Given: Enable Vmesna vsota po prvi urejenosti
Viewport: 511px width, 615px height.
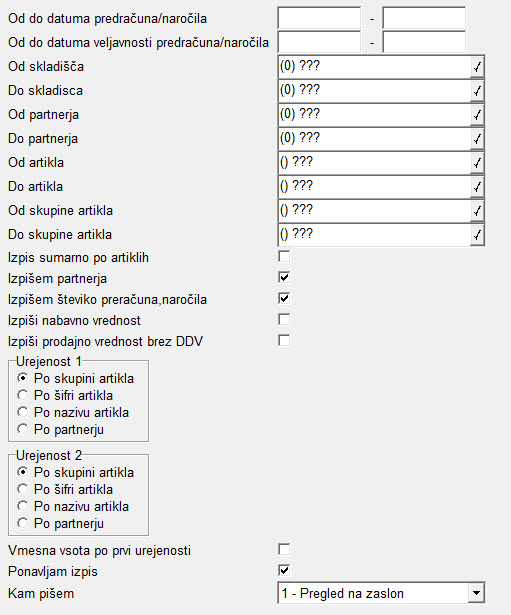Looking at the screenshot, I should [284, 549].
